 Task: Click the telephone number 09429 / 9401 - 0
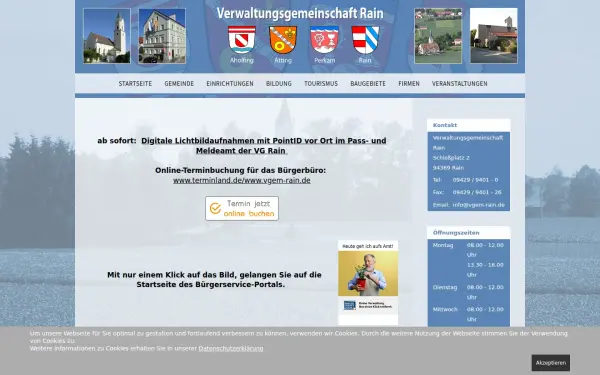click(475, 180)
